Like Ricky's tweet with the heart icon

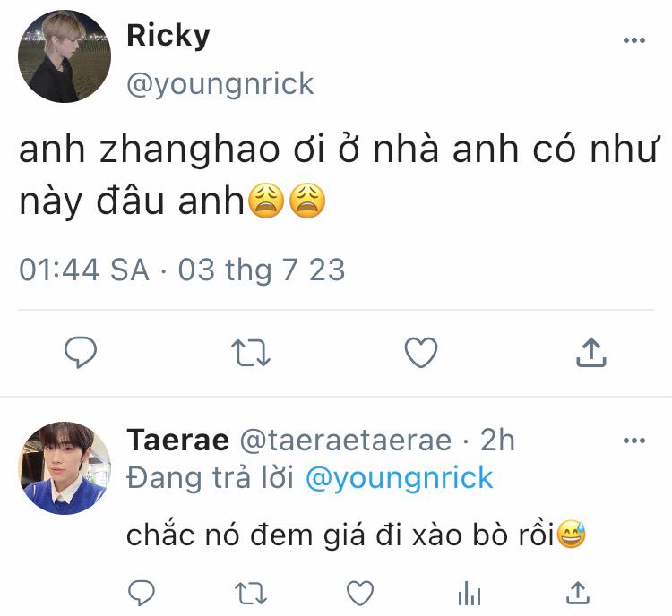pos(421,353)
